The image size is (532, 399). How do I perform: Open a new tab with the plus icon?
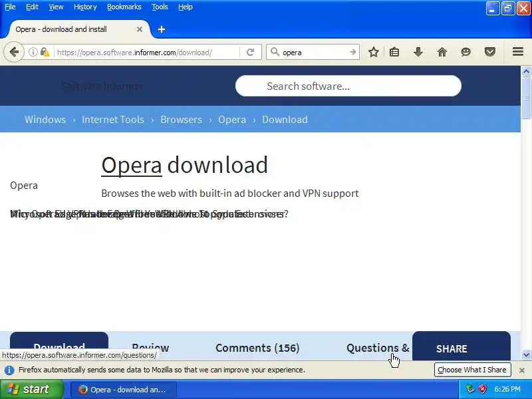click(x=162, y=29)
